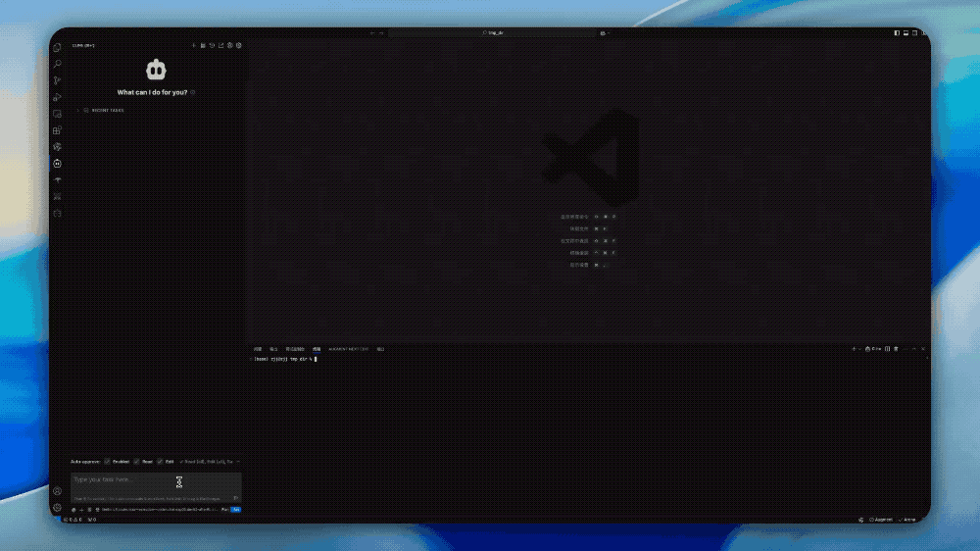Image resolution: width=980 pixels, height=551 pixels.
Task: Split the terminal panel
Action: tap(888, 349)
